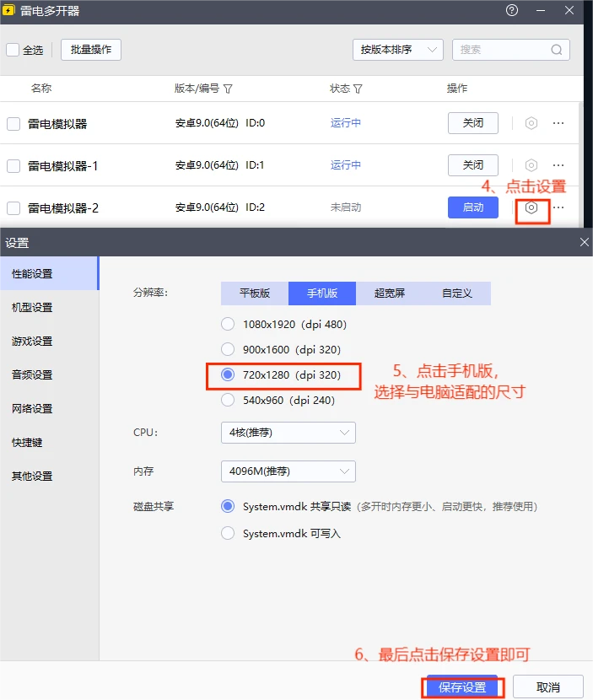Screen dimensions: 593x700
Task: Open 机型设置 in the sidebar
Action: click(32, 308)
